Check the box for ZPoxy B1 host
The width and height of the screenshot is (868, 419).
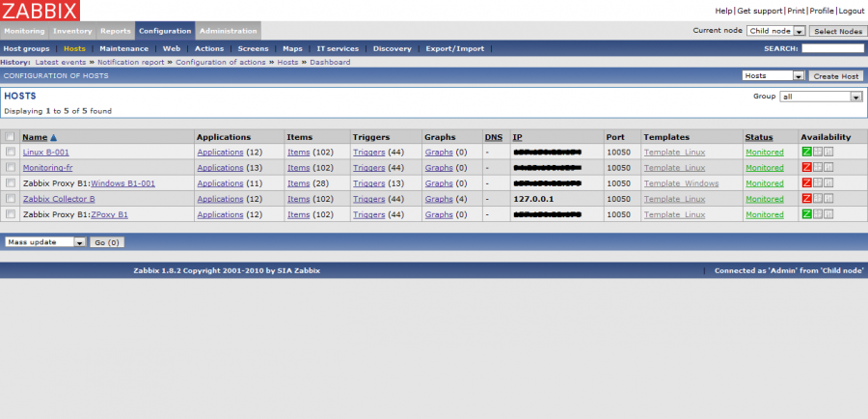tap(10, 213)
